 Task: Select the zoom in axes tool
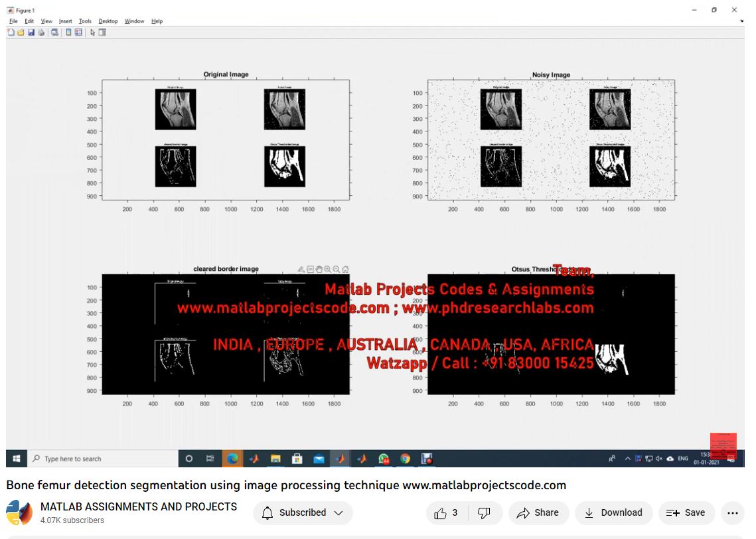pos(327,269)
